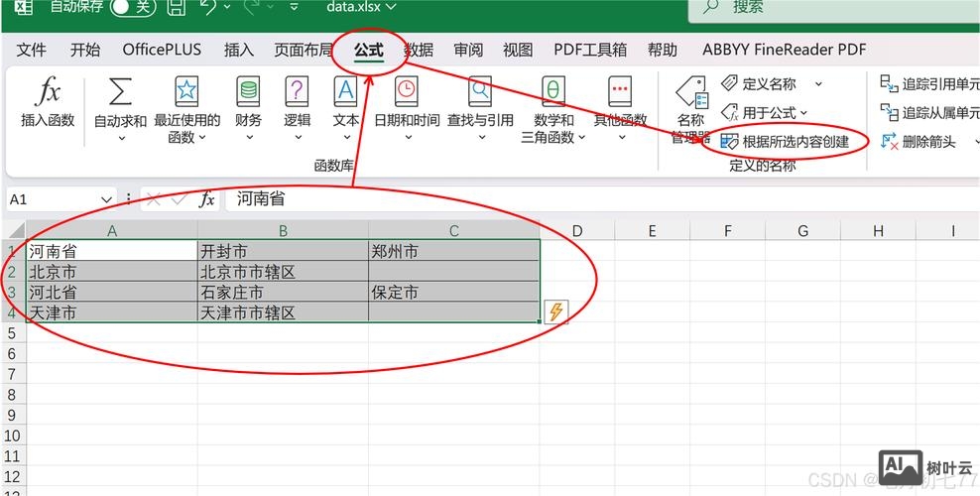The height and width of the screenshot is (496, 980).
Task: Click Trace Precedents icon
Action: [889, 83]
